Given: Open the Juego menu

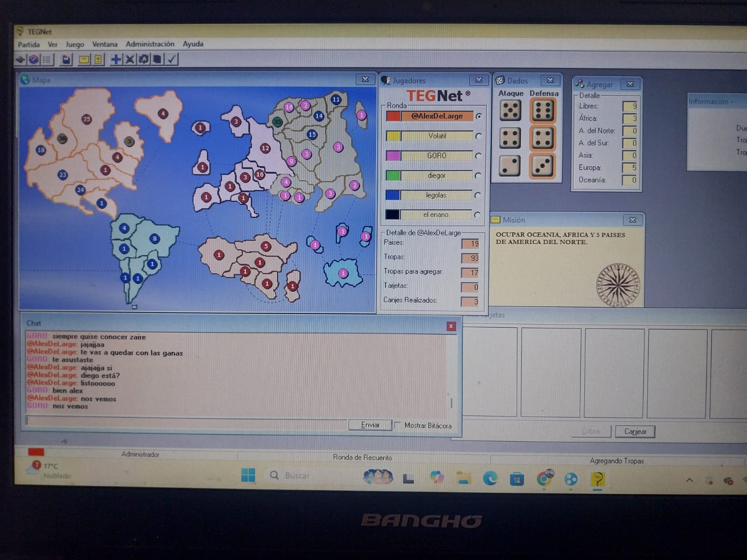Looking at the screenshot, I should point(75,44).
